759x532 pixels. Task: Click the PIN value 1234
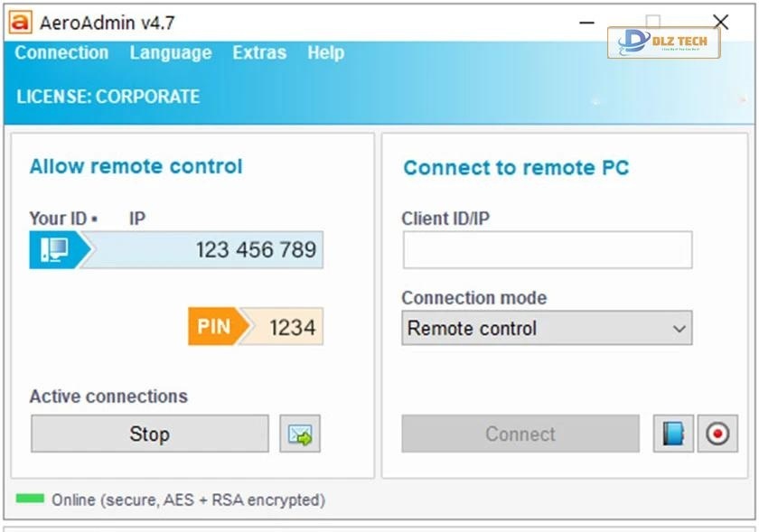(292, 327)
